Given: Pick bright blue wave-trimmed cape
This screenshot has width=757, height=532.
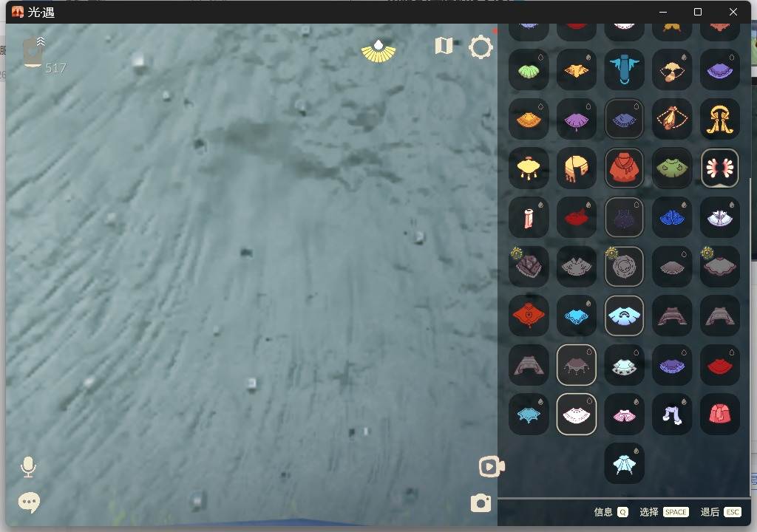Looking at the screenshot, I should tap(576, 316).
